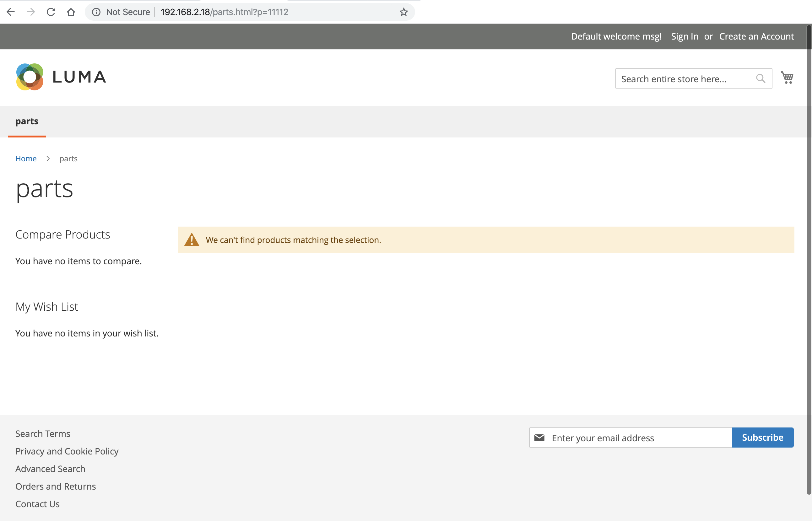Open the browser home page icon
Image resolution: width=812 pixels, height=521 pixels.
[71, 12]
